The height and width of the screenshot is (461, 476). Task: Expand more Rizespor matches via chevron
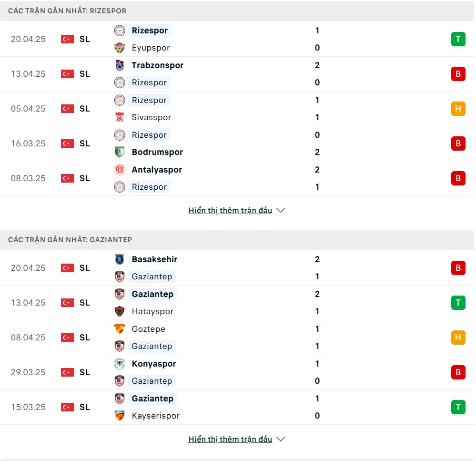click(x=281, y=210)
